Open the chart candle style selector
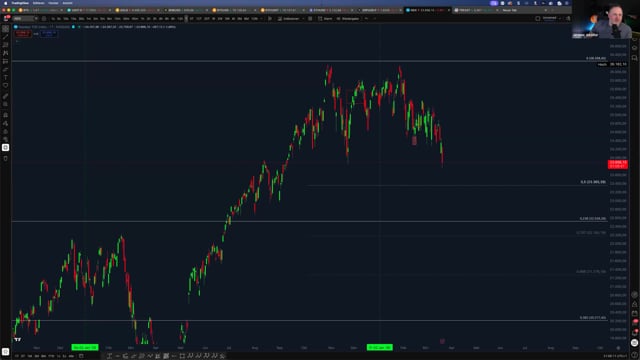This screenshot has width=640, height=360. (x=270, y=18)
